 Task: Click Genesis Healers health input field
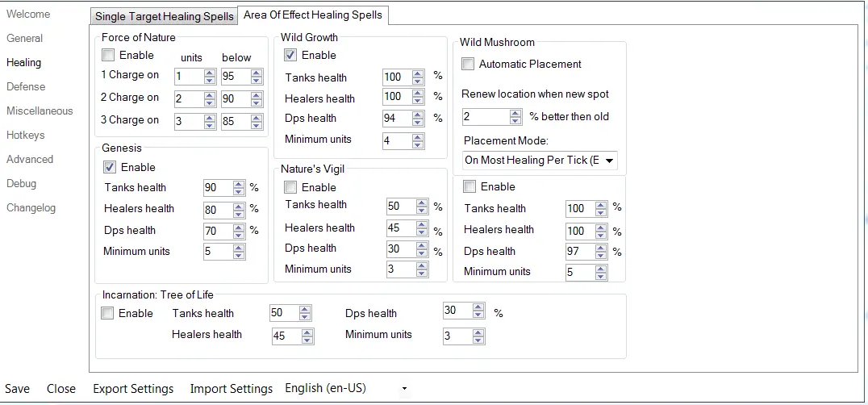[x=218, y=209]
